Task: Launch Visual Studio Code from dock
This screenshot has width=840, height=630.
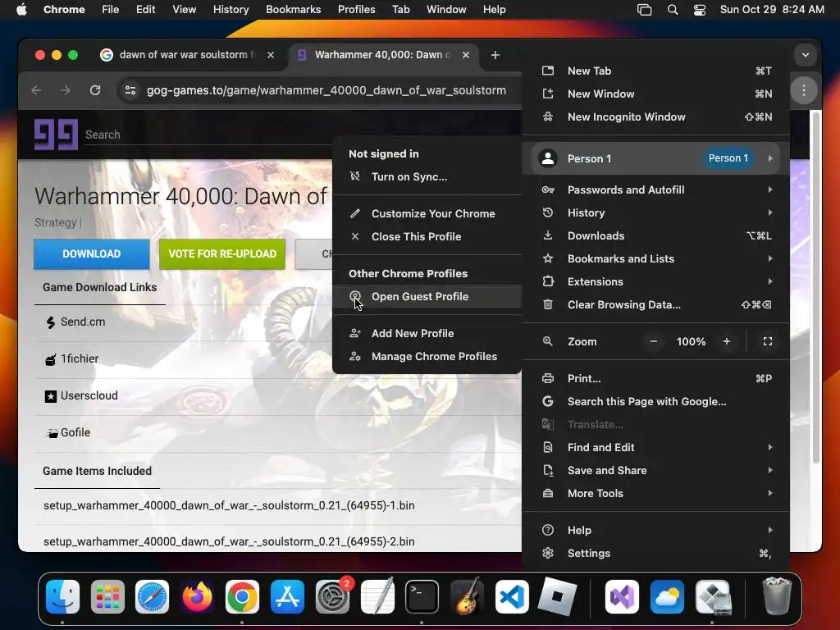Action: point(512,596)
